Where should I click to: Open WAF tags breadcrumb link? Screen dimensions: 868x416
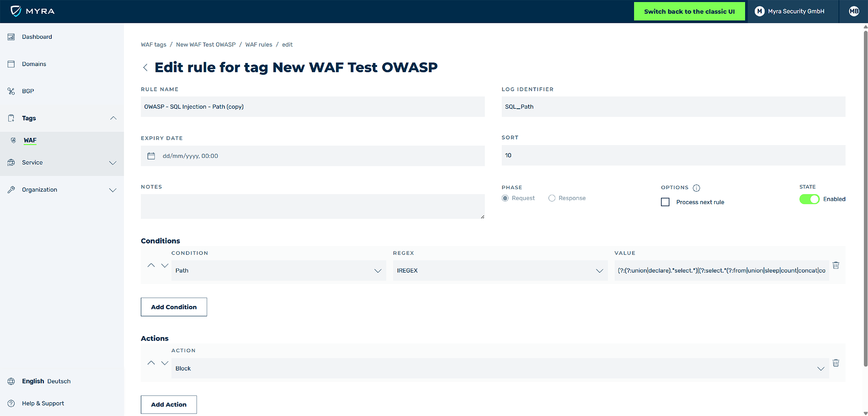tap(154, 45)
